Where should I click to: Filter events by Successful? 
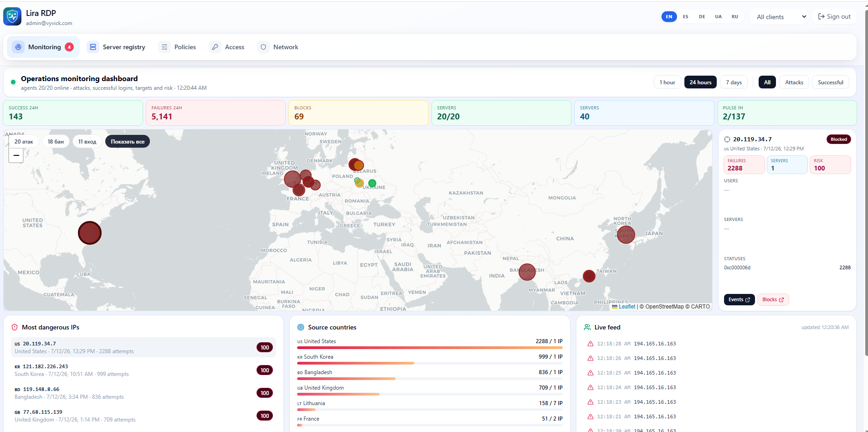830,82
